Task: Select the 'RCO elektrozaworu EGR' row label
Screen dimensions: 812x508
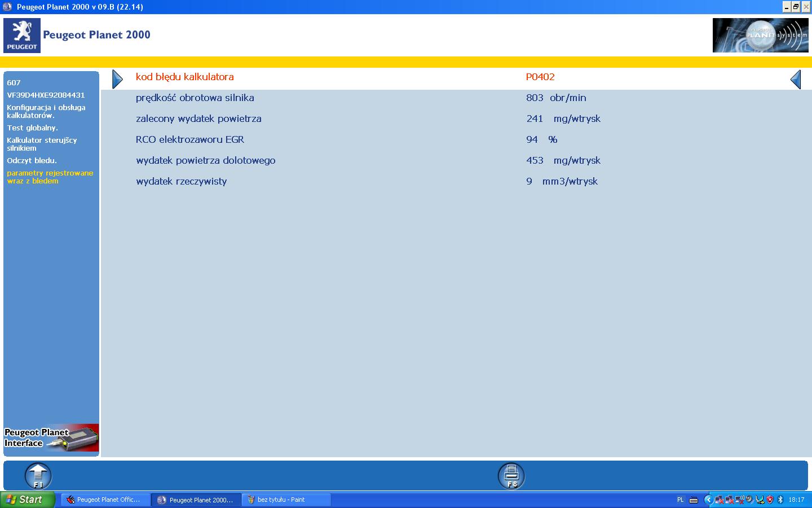Action: coord(190,139)
